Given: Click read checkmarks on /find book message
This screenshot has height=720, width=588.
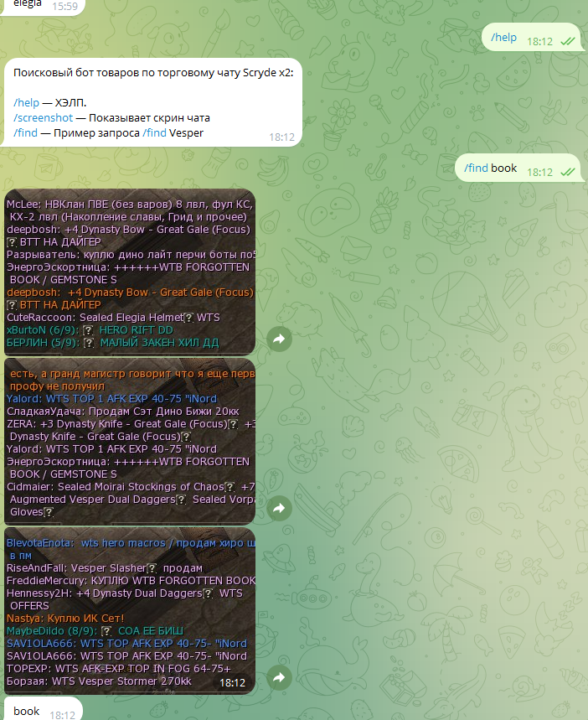Looking at the screenshot, I should tap(567, 172).
